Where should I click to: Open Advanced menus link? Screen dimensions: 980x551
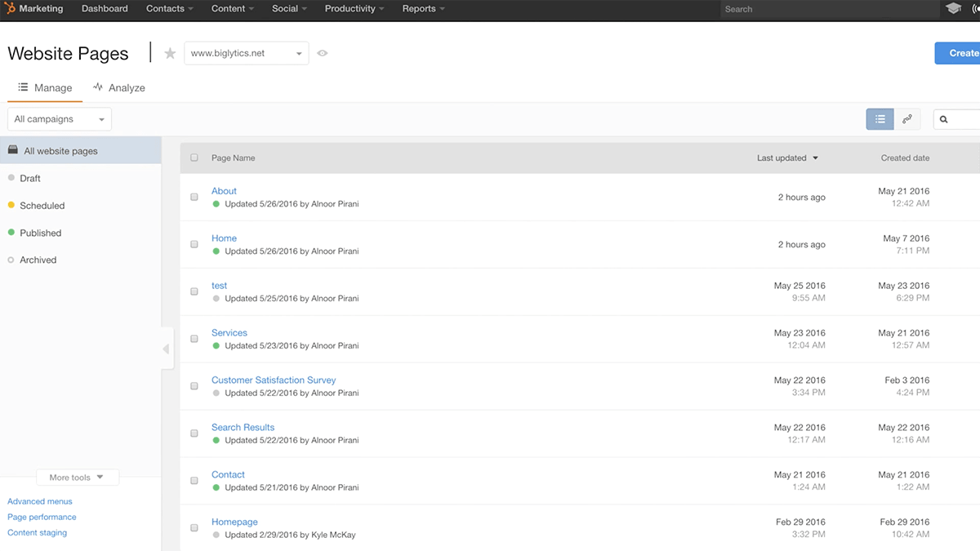[40, 501]
